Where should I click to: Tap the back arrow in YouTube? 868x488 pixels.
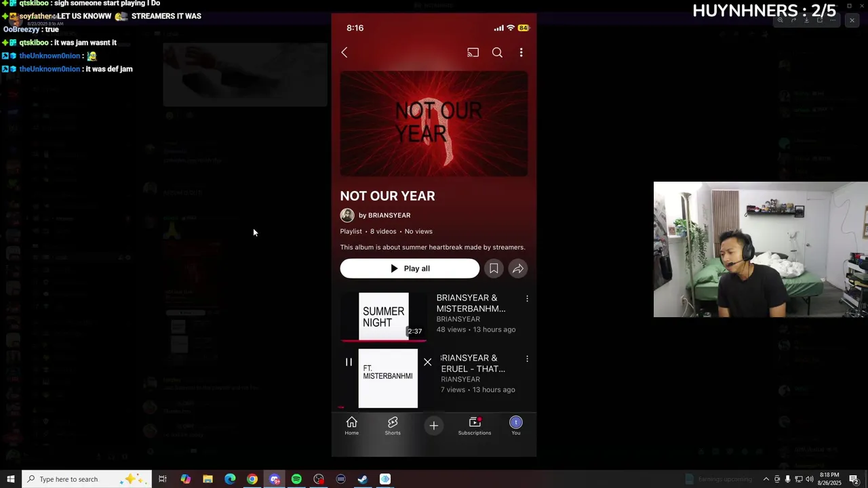[x=344, y=53]
